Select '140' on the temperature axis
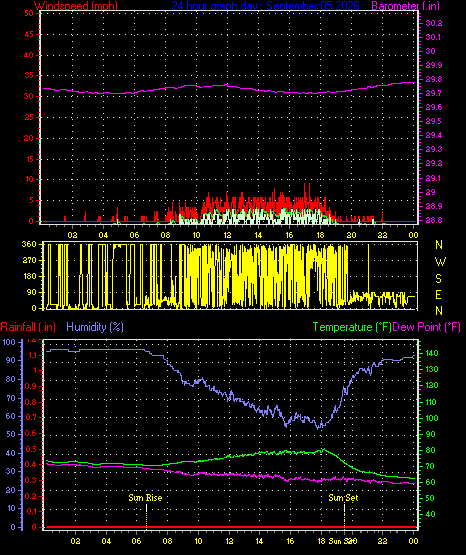Image resolution: width=466 pixels, height=555 pixels. click(x=431, y=353)
